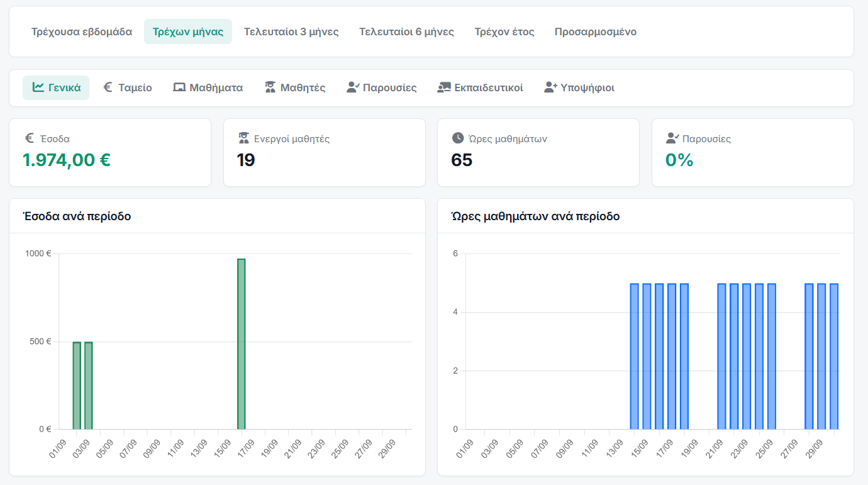868x485 pixels.
Task: Click the teacher icon beside Εκπαιδευτικοί
Action: pos(444,87)
